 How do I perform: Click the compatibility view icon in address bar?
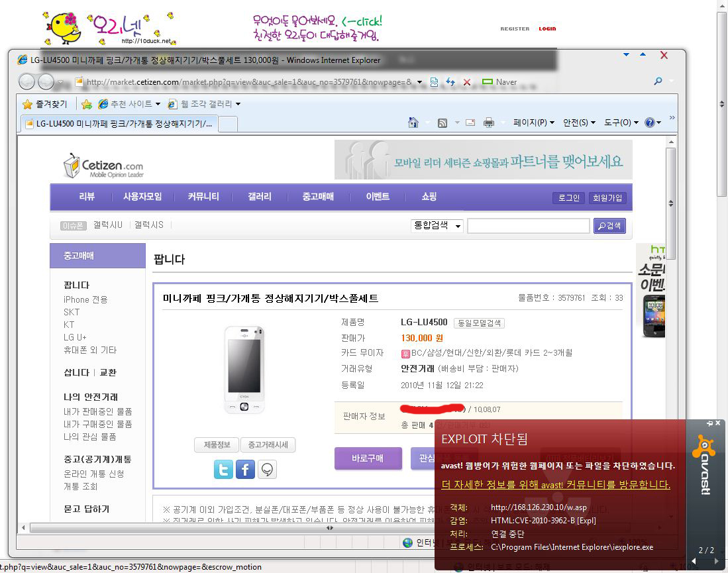tap(434, 82)
